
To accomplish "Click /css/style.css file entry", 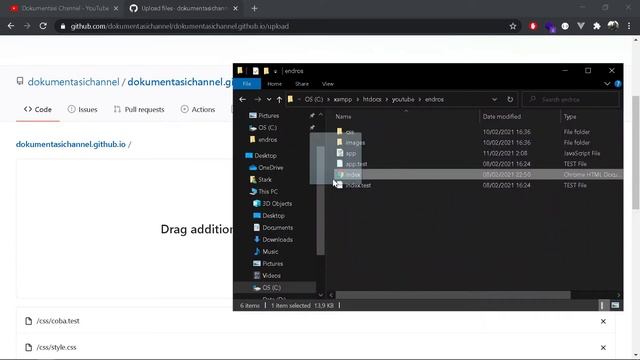I will (x=56, y=347).
